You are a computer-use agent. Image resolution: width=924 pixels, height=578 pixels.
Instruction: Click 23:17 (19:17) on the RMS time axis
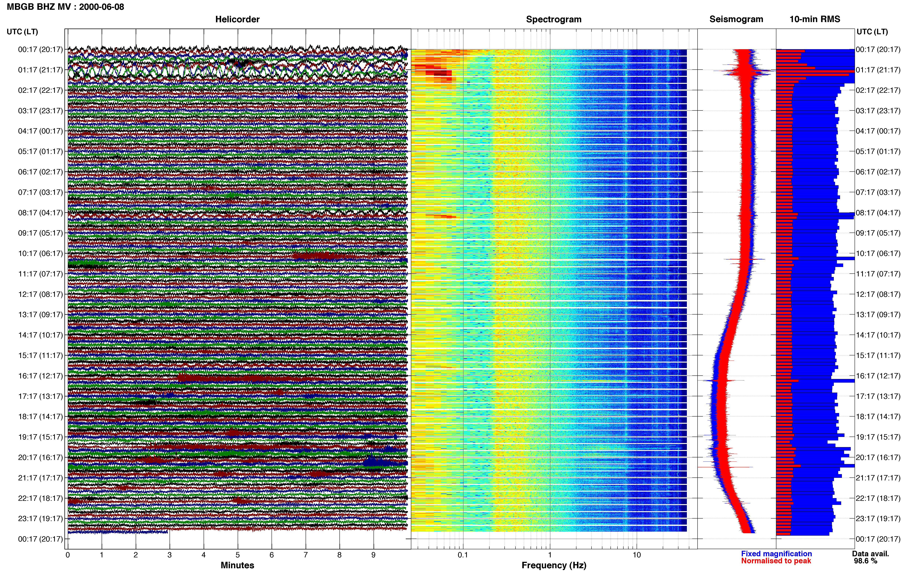coord(878,518)
